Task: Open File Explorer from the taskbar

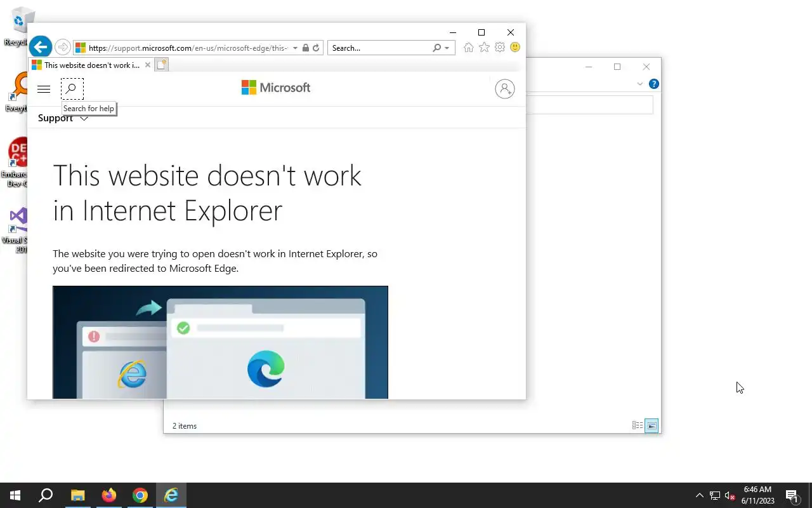Action: [77, 495]
